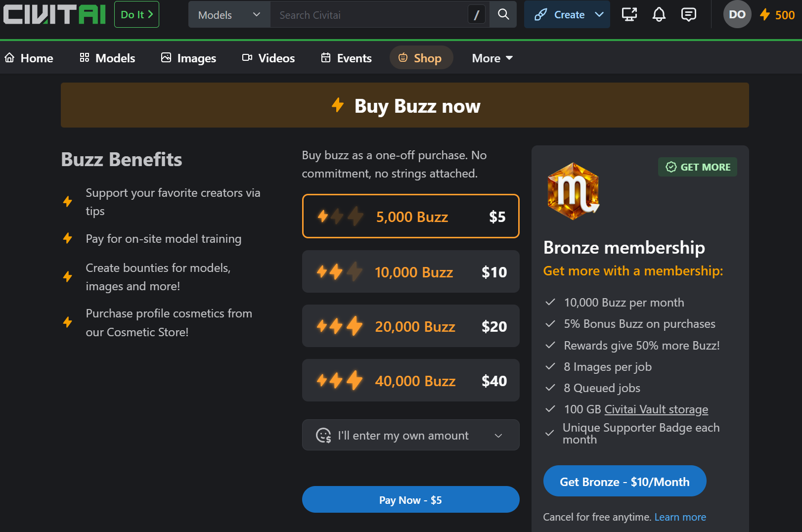Select the 10,000 Buzz for $10 option
The width and height of the screenshot is (802, 532).
(x=411, y=271)
